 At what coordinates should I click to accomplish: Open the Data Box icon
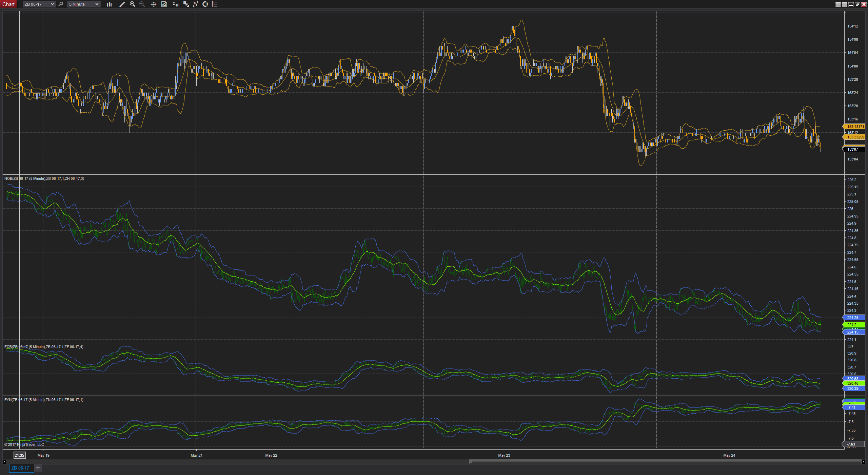164,4
